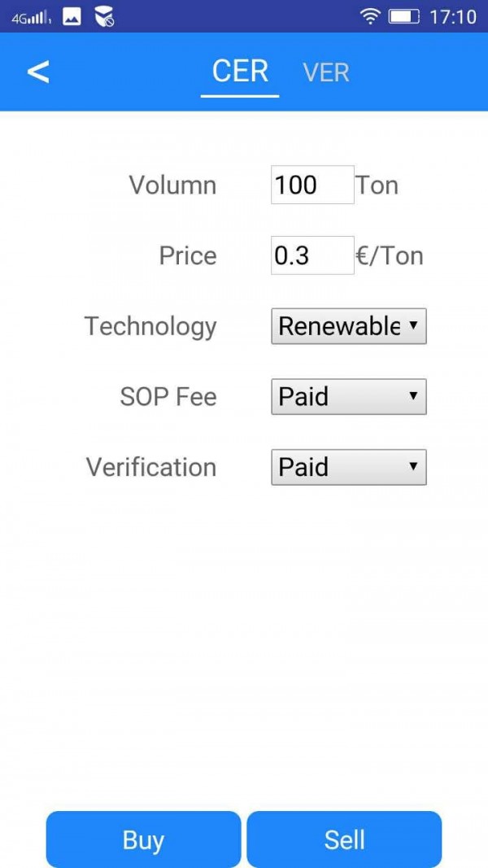488x868 pixels.
Task: Tap the Verification field label
Action: coord(151,467)
